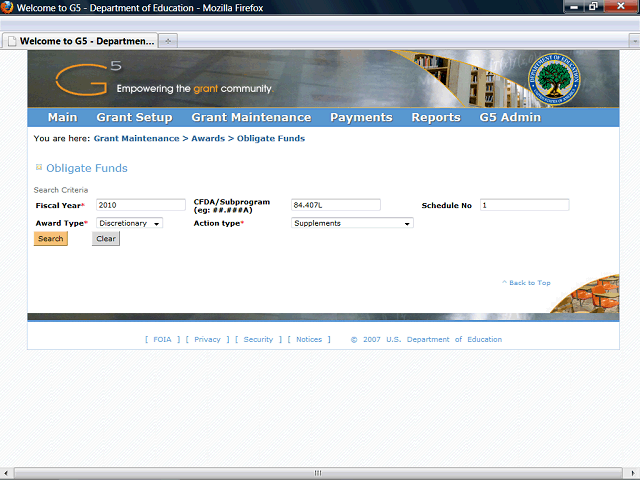Minimize the Firefox window

(x=574, y=6)
